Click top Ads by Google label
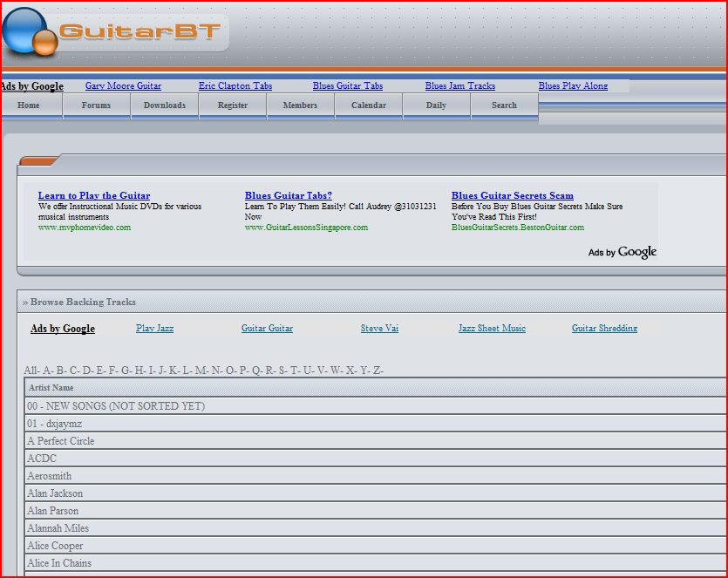Viewport: 728px width, 578px height. [x=32, y=86]
